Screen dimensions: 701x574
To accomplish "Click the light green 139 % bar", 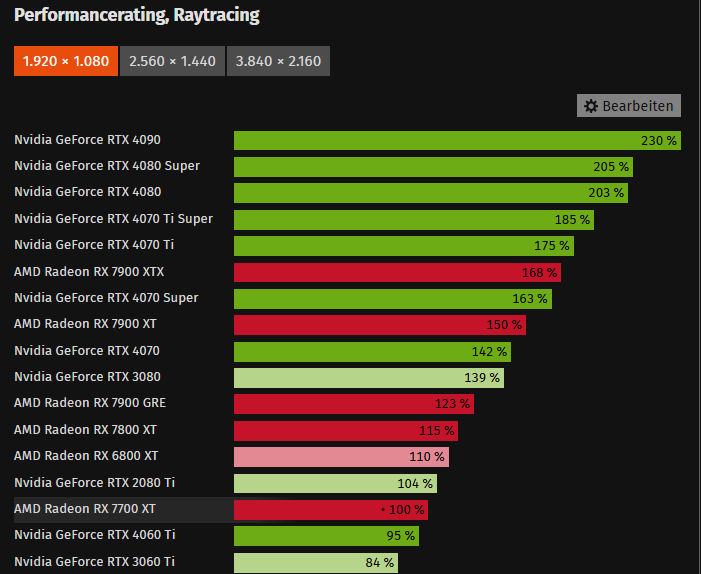I will [x=369, y=378].
